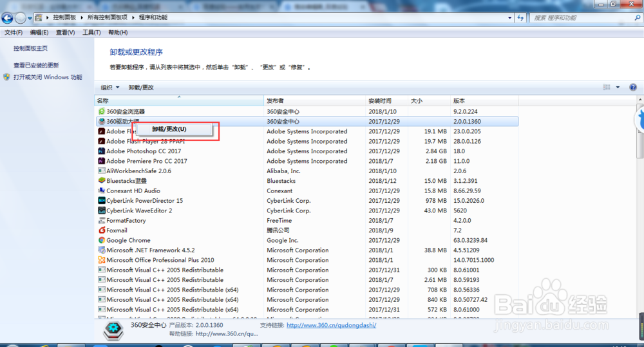644x347 pixels.
Task: Click the Foxmail icon
Action: (x=102, y=230)
